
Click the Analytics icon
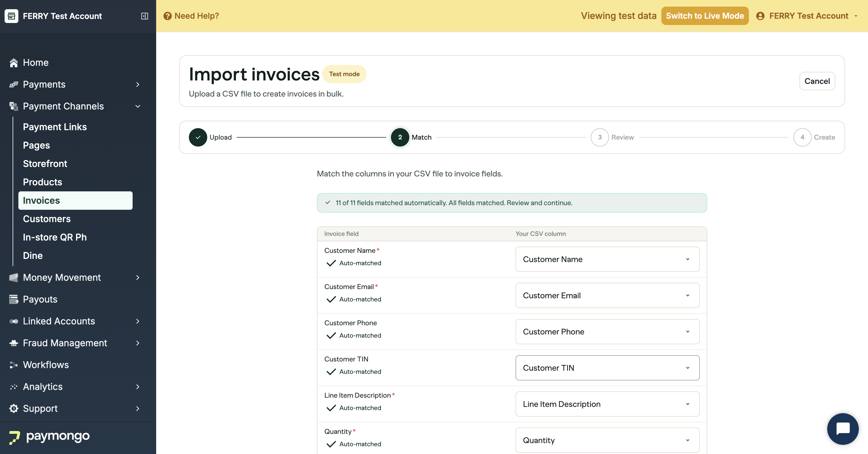click(13, 386)
